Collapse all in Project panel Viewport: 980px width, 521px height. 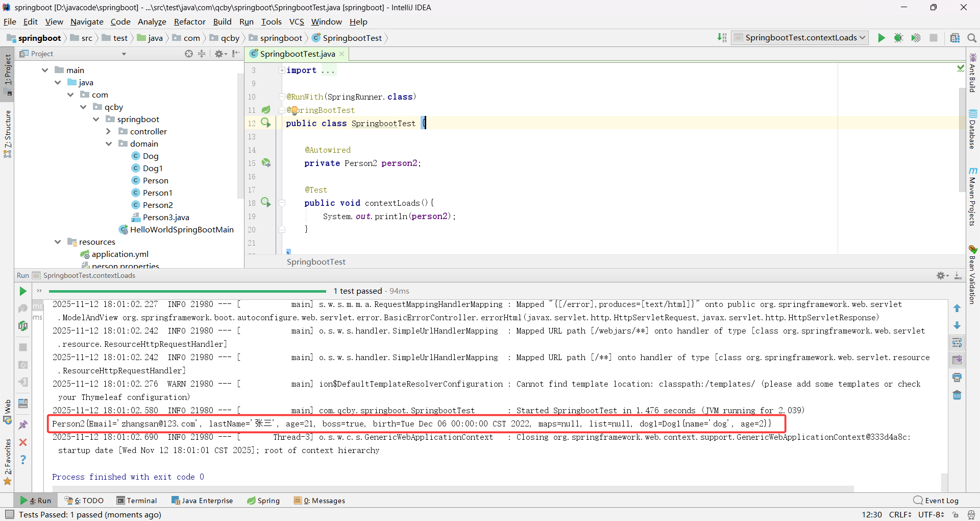click(202, 54)
